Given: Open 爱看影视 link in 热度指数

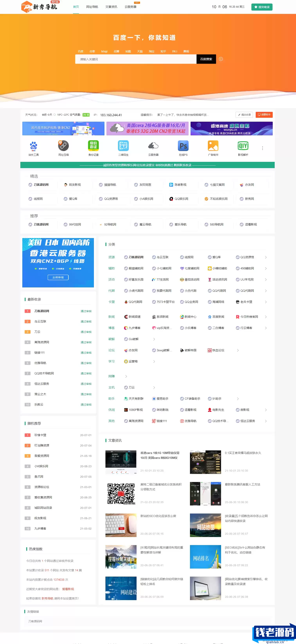Looking at the screenshot, I should coord(68,589).
